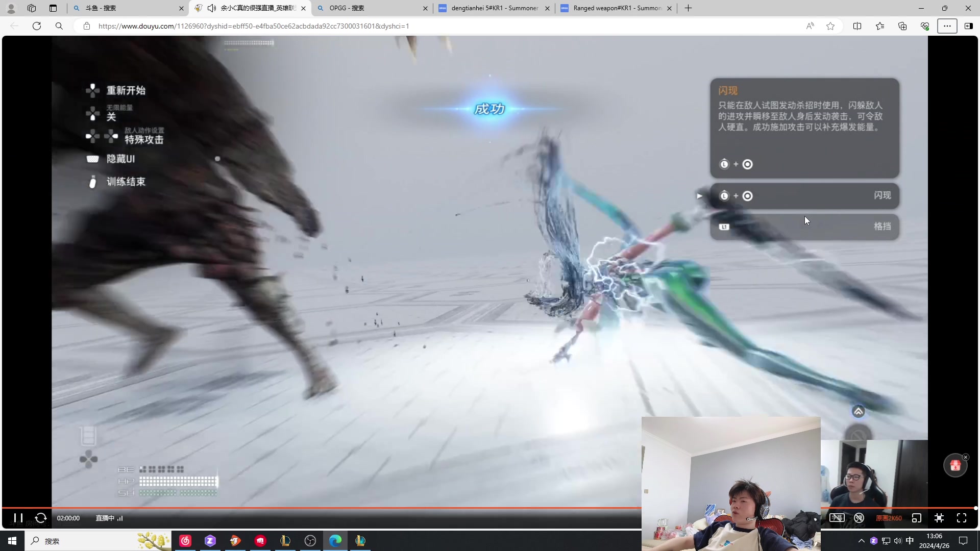Image resolution: width=980 pixels, height=551 pixels.
Task: Toggle danmaku bullet comments
Action: (859, 518)
